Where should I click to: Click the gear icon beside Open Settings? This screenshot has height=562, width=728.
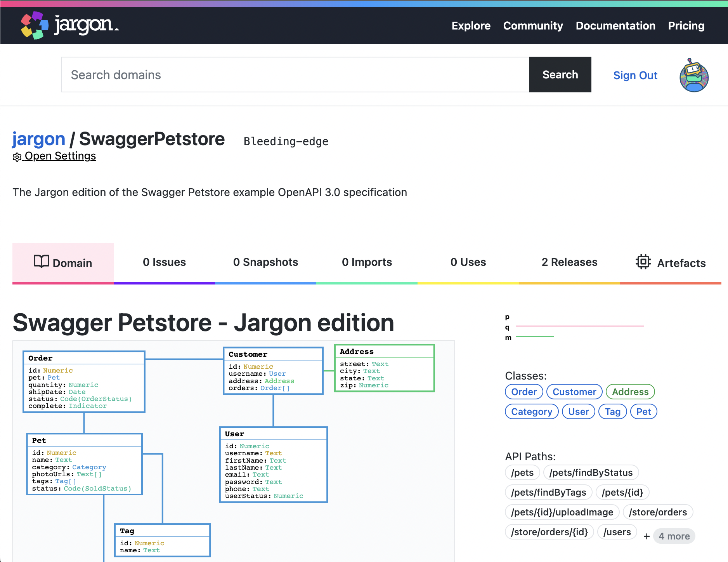coord(17,157)
